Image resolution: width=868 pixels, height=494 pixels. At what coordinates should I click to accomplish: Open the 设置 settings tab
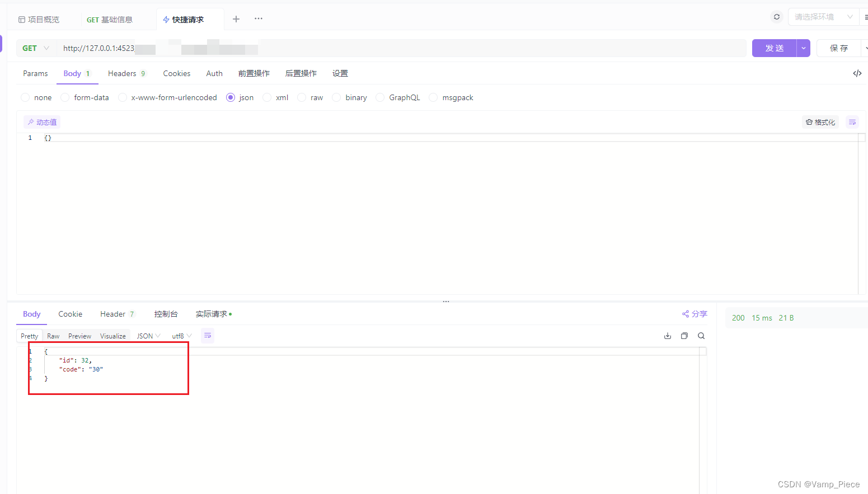pyautogui.click(x=340, y=73)
